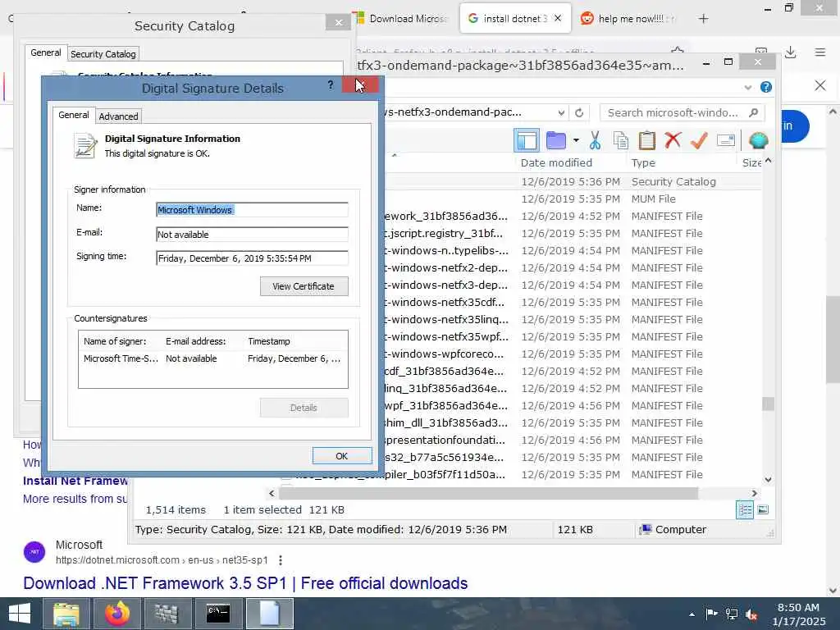
Task: Select the 'Microsoft Time-S...' countersignature row
Action: coord(212,358)
